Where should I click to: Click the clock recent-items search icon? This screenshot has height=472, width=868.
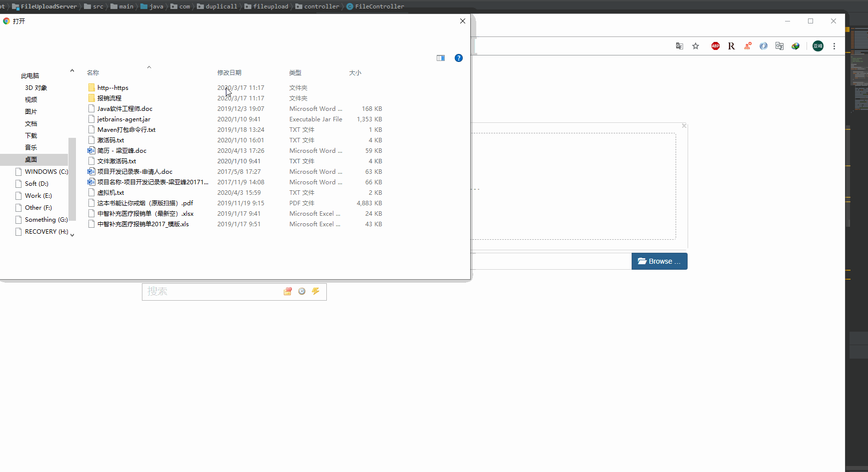[302, 291]
